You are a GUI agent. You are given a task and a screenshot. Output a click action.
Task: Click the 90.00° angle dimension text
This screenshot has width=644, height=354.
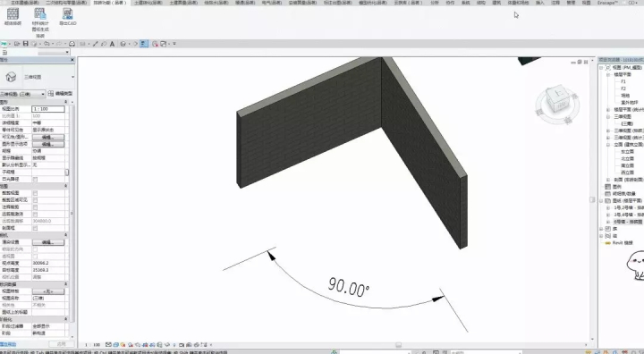pyautogui.click(x=349, y=287)
